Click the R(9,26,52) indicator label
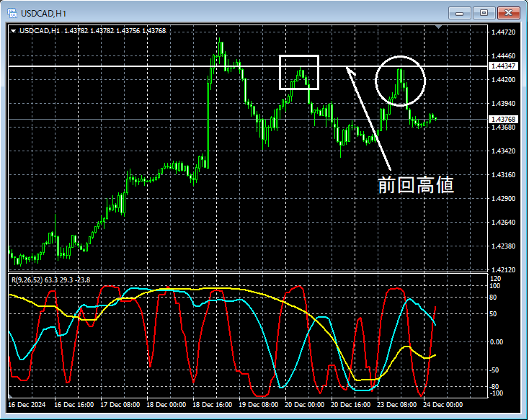The height and width of the screenshot is (420, 529). click(x=28, y=280)
